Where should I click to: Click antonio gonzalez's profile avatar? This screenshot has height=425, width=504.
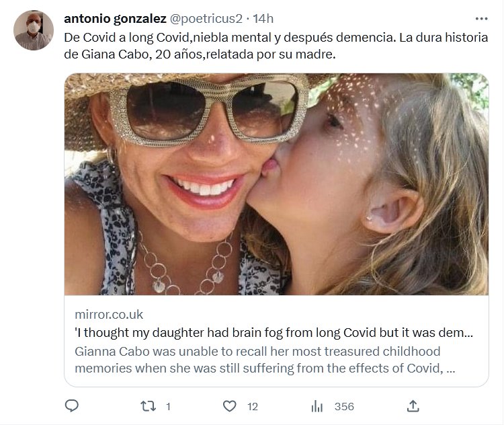(x=33, y=30)
